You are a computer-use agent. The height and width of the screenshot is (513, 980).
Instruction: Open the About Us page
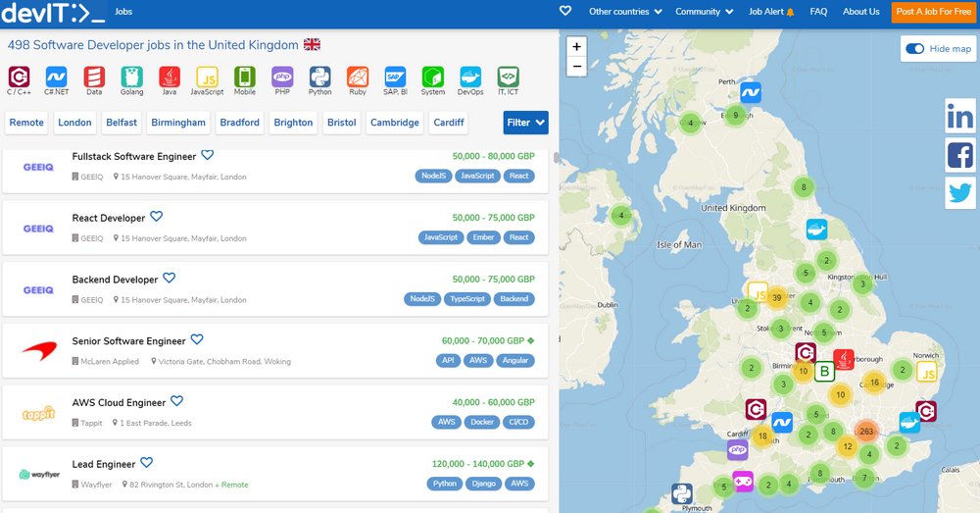point(860,11)
